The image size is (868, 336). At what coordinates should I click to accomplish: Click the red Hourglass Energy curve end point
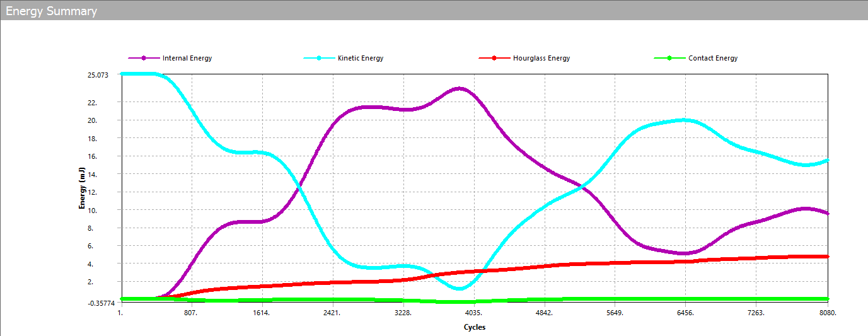(x=826, y=257)
